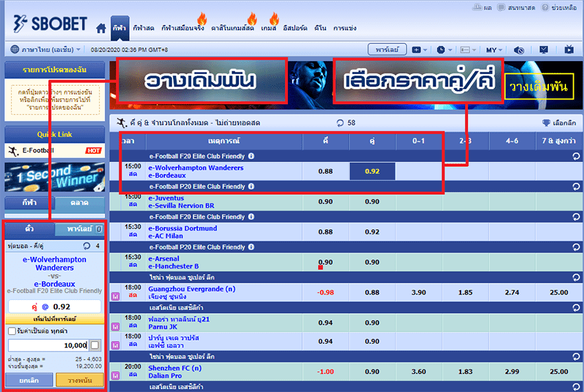584x392 pixels.
Task: Click the SBOBET logo
Action: (50, 24)
